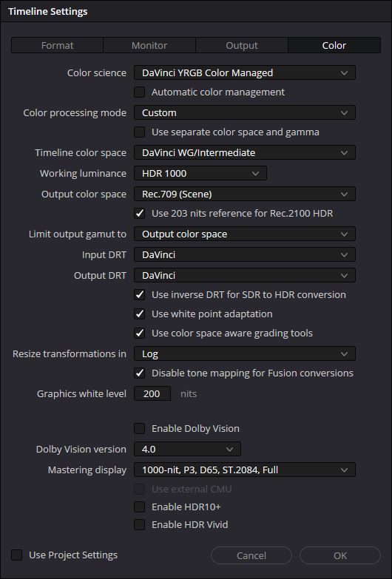Expand the Color processing mode dropdown
Screen dimensions: 392x579
(x=245, y=112)
